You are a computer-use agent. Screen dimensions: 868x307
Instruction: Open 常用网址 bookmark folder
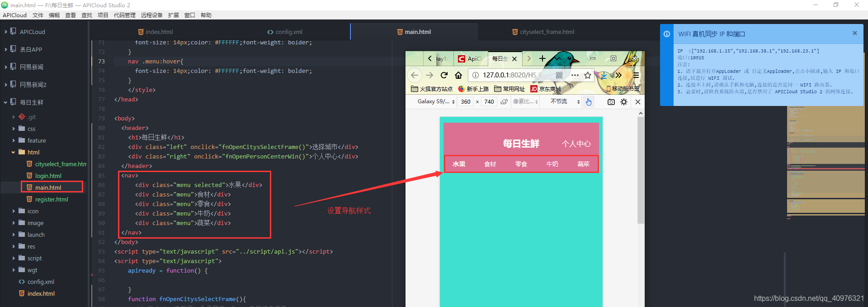click(509, 89)
